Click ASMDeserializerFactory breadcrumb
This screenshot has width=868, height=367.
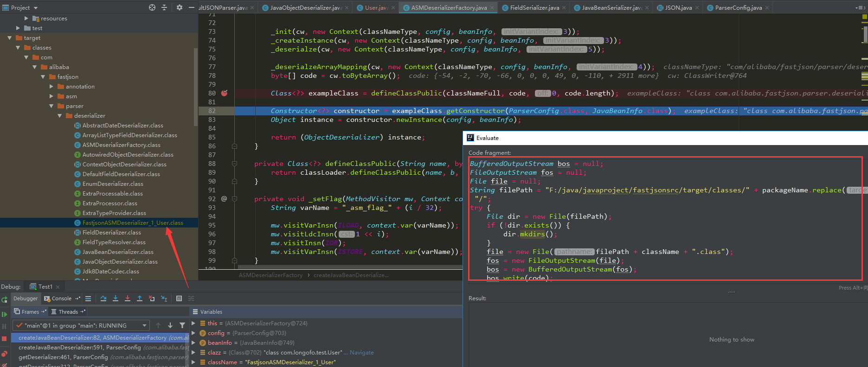pyautogui.click(x=270, y=275)
